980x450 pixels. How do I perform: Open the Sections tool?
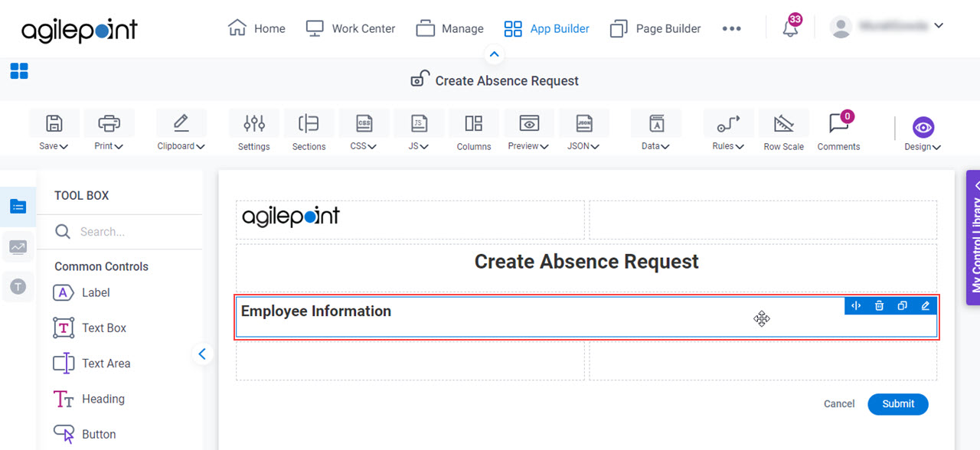pyautogui.click(x=309, y=131)
